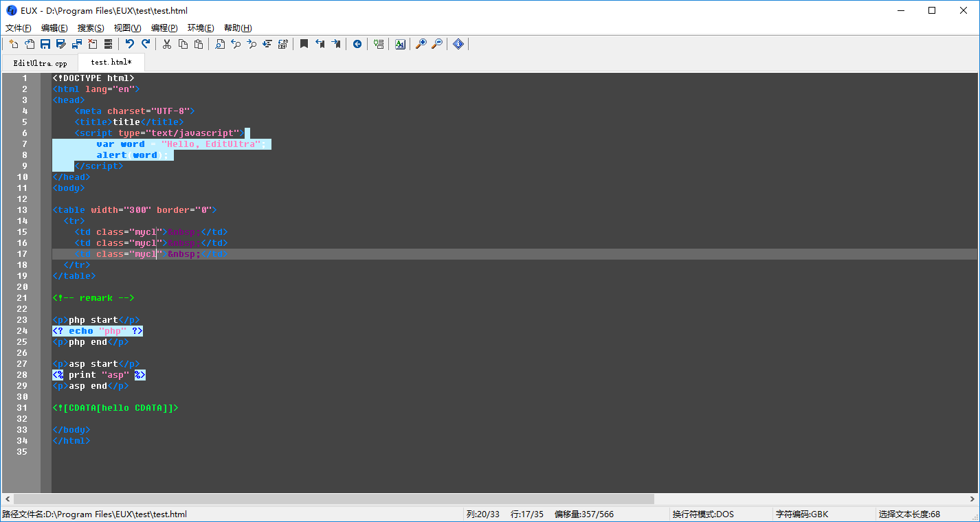Click the Find Previous magnifier icon

[236, 44]
